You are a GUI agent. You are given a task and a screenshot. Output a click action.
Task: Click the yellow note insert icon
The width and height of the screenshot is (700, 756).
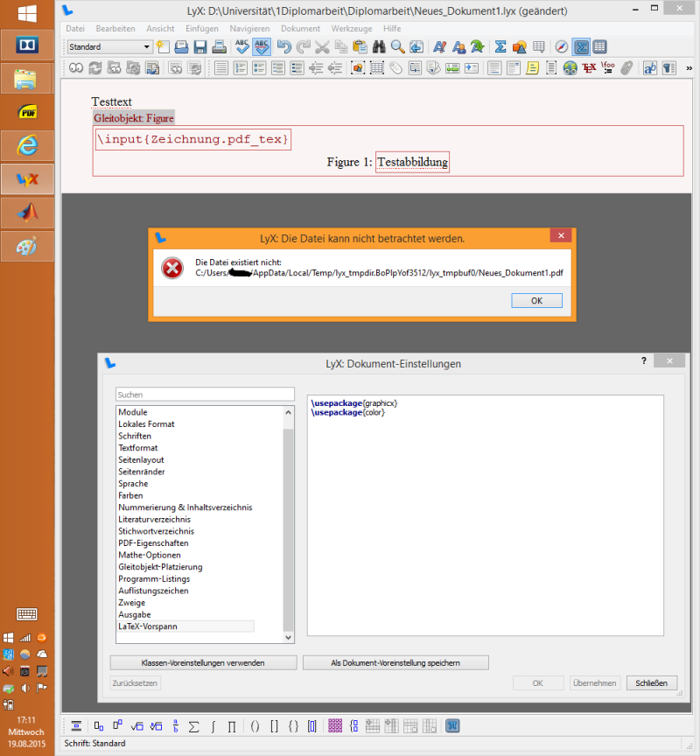(x=532, y=68)
